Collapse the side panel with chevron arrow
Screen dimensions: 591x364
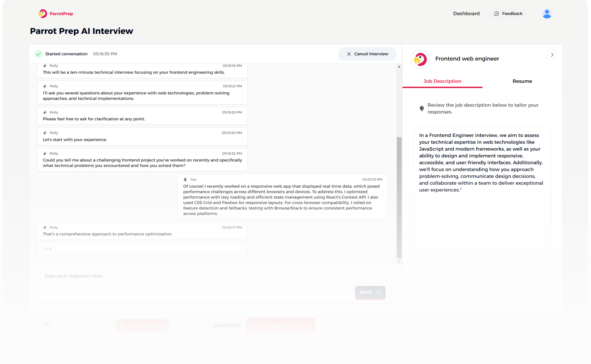coord(552,55)
